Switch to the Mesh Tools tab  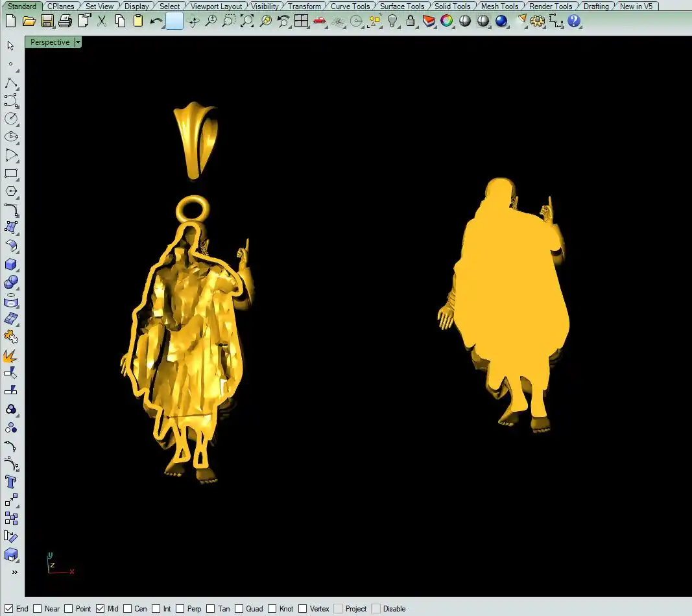pyautogui.click(x=499, y=6)
